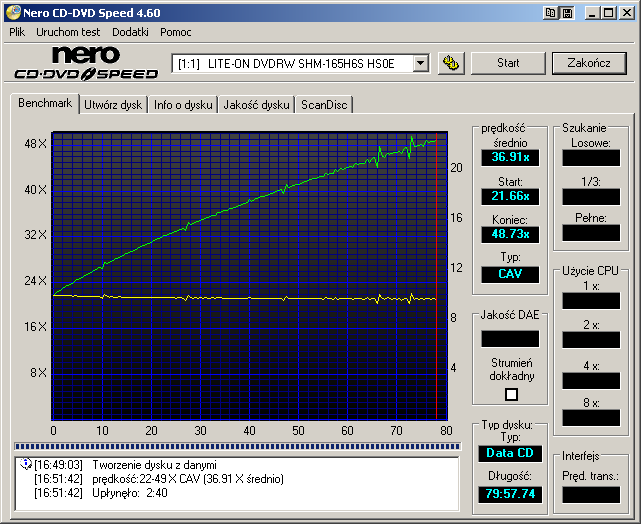
Task: Click log line 'prędkość:22-49 X CAV'
Action: (x=188, y=479)
